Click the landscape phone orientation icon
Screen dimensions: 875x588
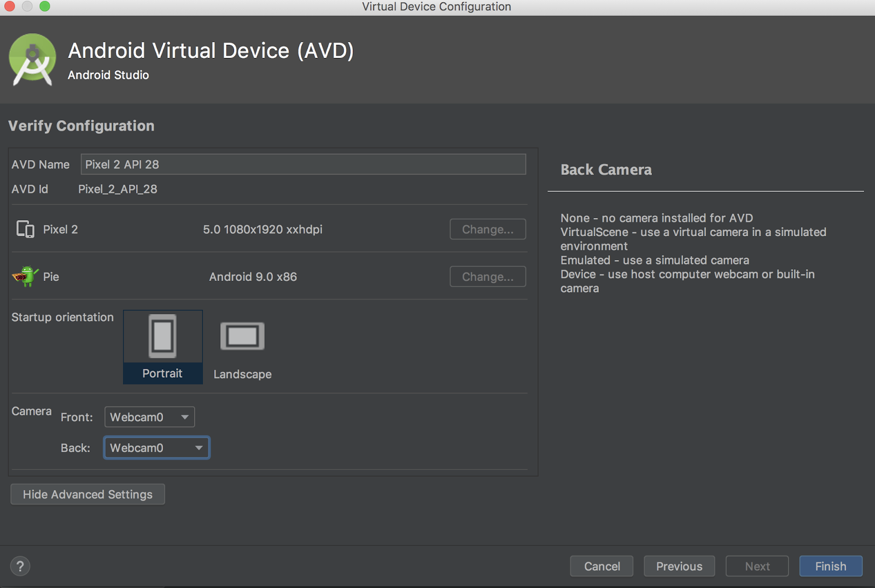pos(242,336)
